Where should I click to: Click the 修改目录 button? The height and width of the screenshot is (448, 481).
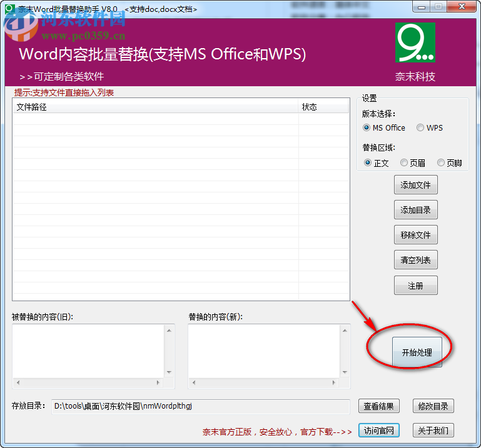click(x=433, y=406)
